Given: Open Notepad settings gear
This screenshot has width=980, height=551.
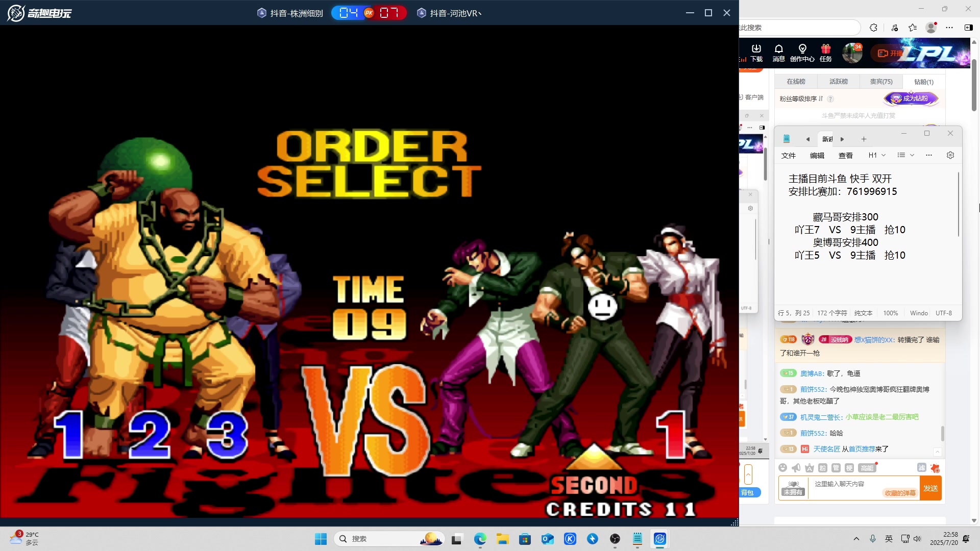Looking at the screenshot, I should pyautogui.click(x=950, y=155).
